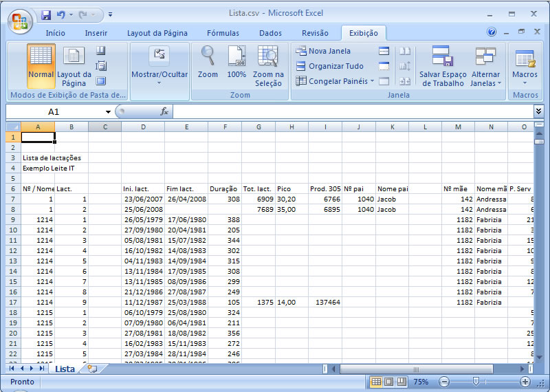
Task: Go to the first sheet tab
Action: 12,369
